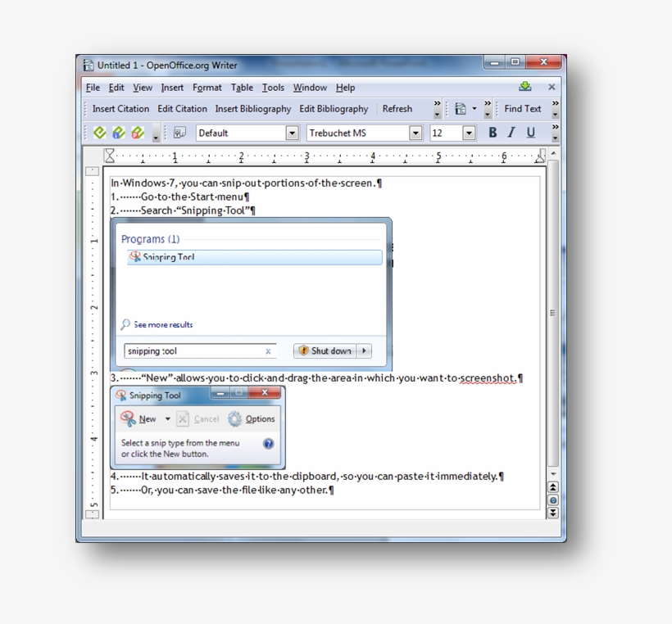Click the edit Zotero citation diamond icon
Viewport: 672px width, 624px height.
click(x=118, y=132)
